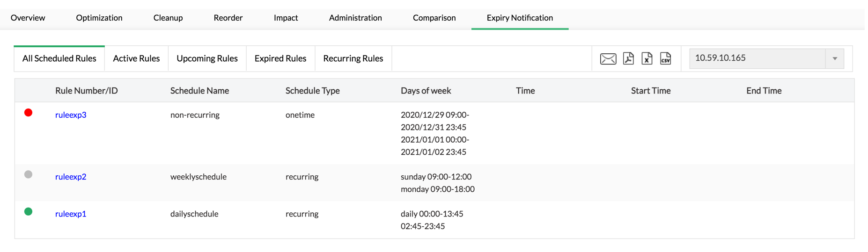868x252 pixels.
Task: Open the ruleexp3 rule link
Action: click(x=71, y=115)
